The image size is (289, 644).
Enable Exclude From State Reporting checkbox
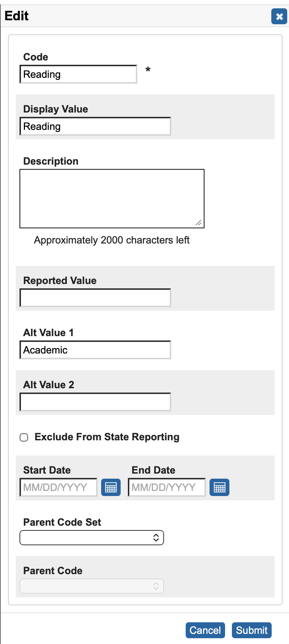pyautogui.click(x=24, y=437)
